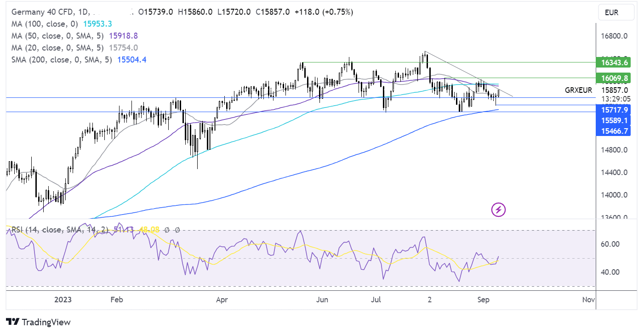The width and height of the screenshot is (644, 334).
Task: Click the RSI 60.00 axis label
Action: (610, 244)
